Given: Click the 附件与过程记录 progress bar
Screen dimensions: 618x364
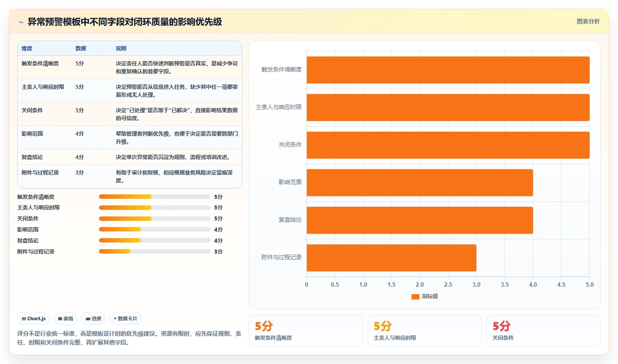Looking at the screenshot, I should [x=155, y=252].
